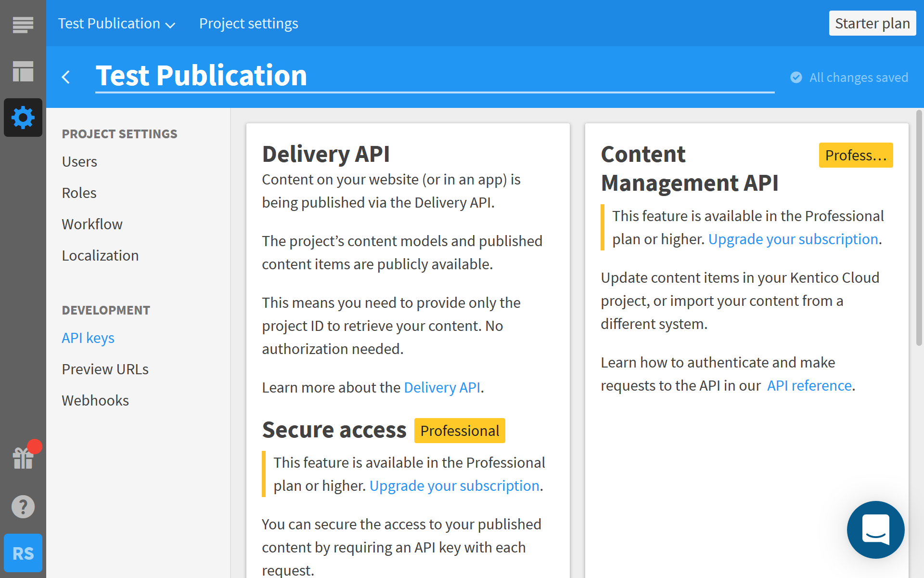Open the help question mark icon

coord(23,507)
